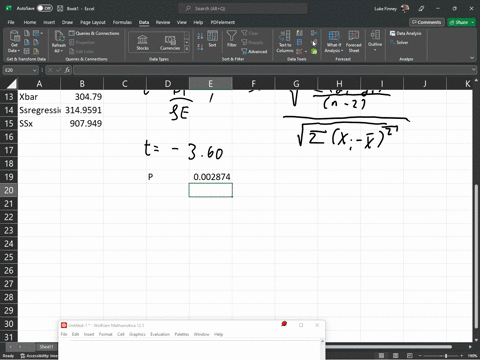Click the Refresh All button

(x=59, y=42)
